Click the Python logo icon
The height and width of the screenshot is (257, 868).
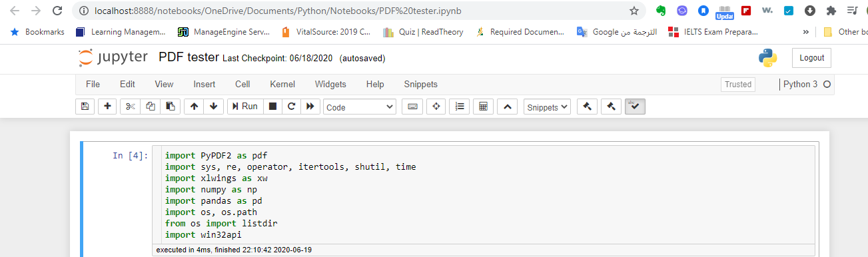point(768,58)
